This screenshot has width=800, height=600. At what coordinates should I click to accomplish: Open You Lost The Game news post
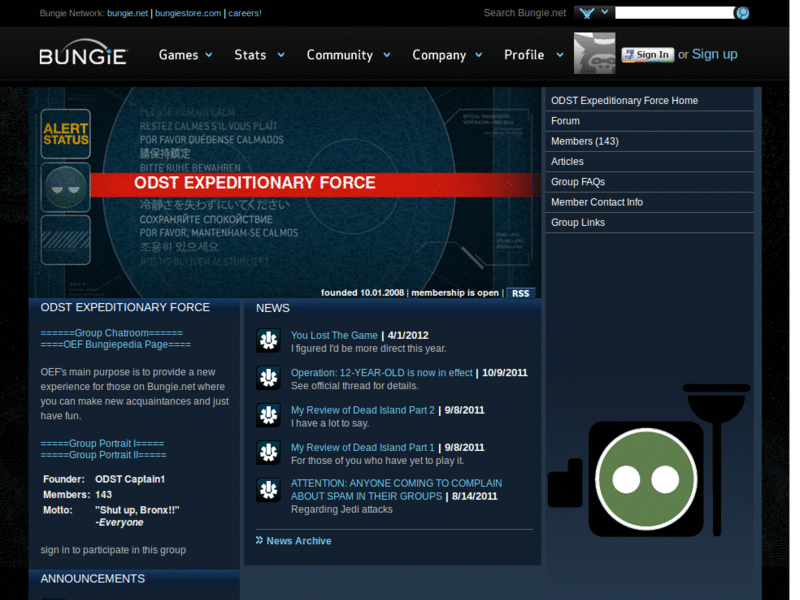coord(334,335)
